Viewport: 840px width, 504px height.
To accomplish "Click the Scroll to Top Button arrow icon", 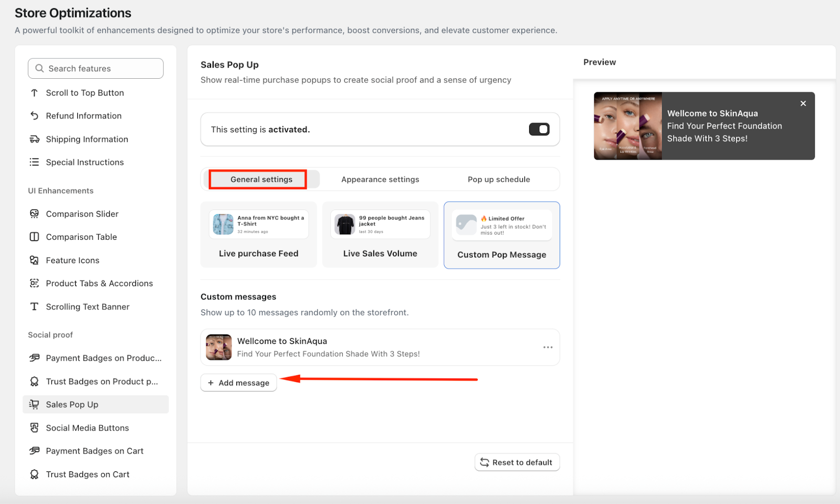I will tap(34, 93).
